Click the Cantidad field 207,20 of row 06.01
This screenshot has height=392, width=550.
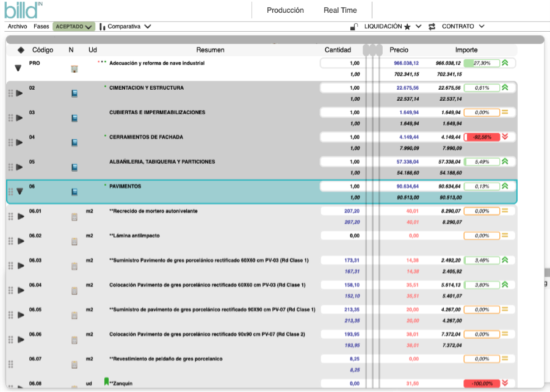[x=342, y=211]
